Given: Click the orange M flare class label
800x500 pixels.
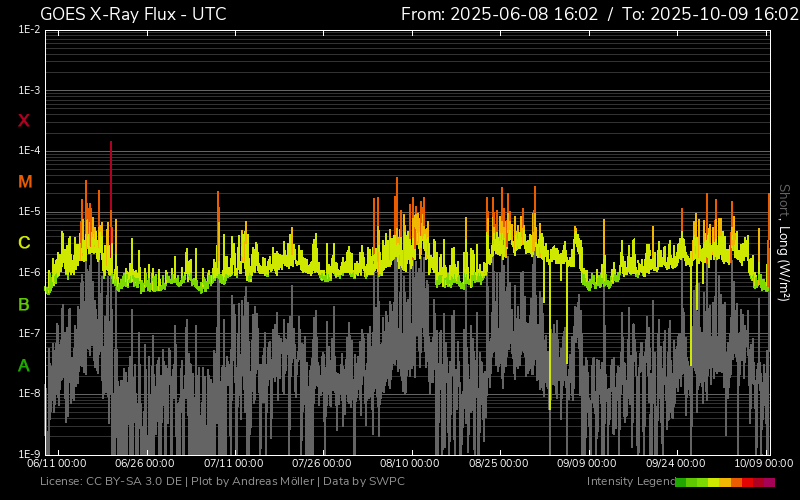Looking at the screenshot, I should 25,182.
